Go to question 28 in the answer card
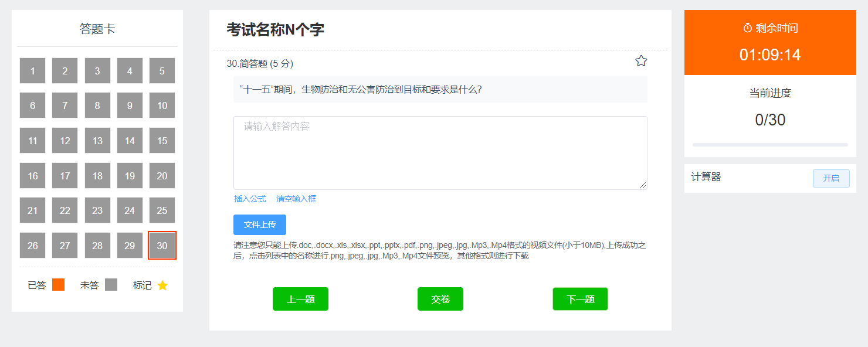The image size is (868, 347). click(97, 246)
